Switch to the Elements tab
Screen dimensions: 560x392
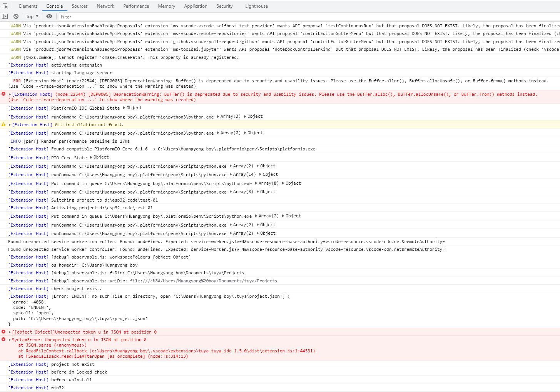(28, 6)
